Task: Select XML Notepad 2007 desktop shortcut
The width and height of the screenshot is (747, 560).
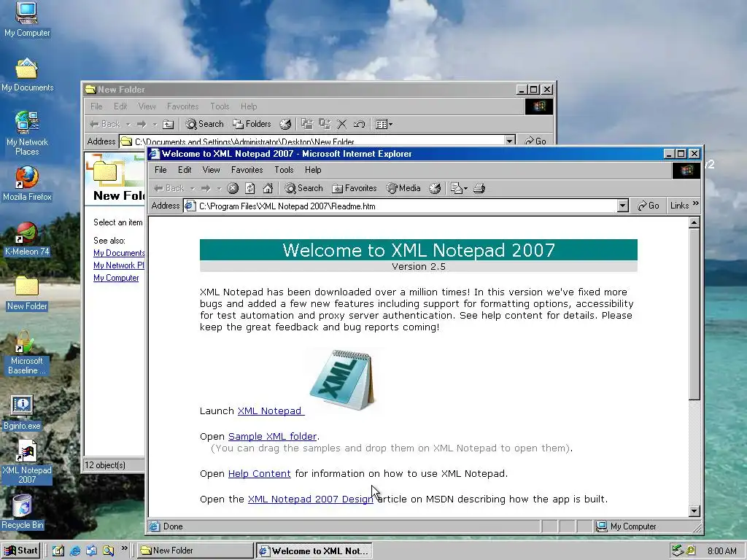Action: tap(27, 462)
